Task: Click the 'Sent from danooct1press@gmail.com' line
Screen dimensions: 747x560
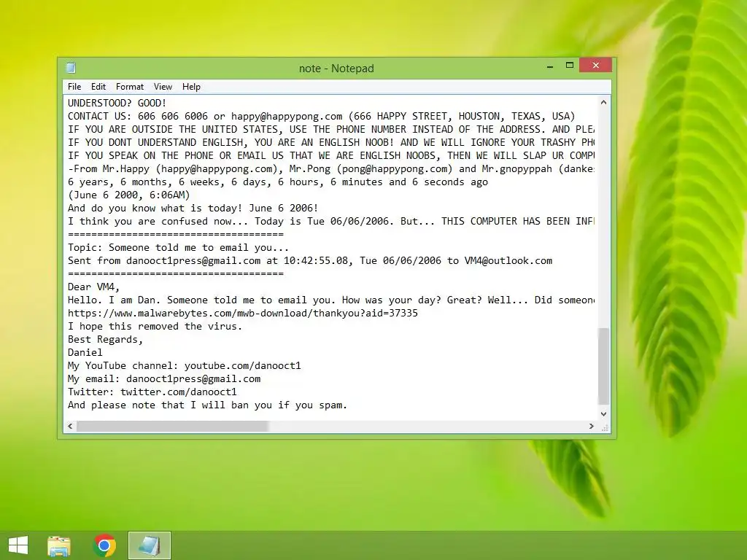Action: pyautogui.click(x=309, y=261)
